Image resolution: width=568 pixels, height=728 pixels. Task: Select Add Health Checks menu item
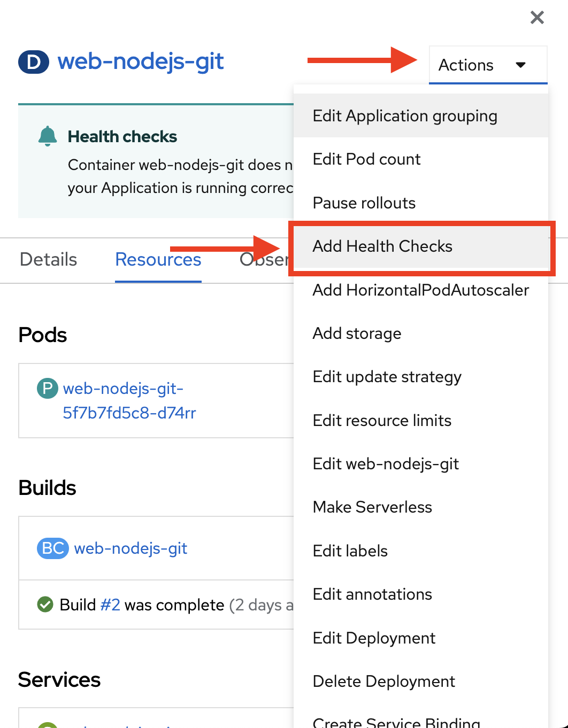pos(382,246)
